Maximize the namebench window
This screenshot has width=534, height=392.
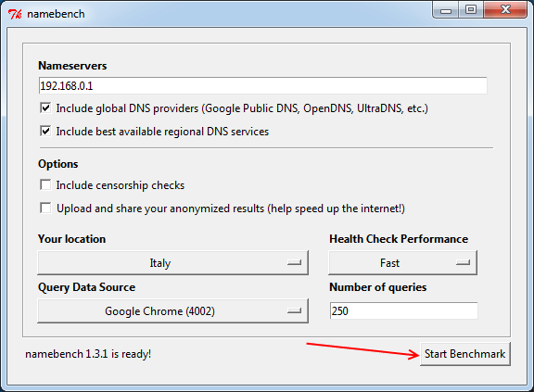[471, 10]
